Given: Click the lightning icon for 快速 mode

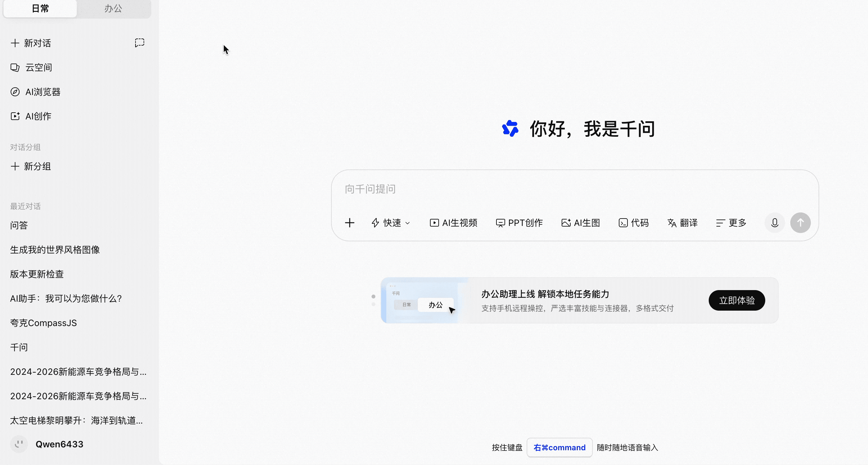Looking at the screenshot, I should (375, 223).
